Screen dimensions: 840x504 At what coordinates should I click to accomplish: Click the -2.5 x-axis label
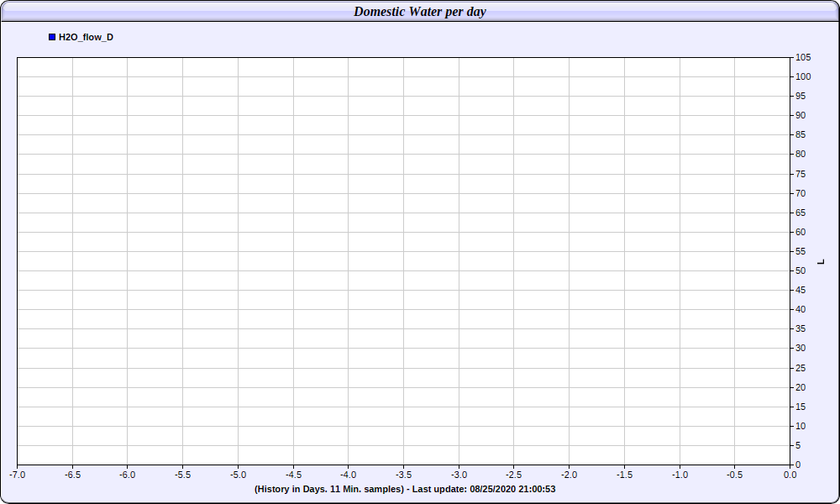[514, 475]
